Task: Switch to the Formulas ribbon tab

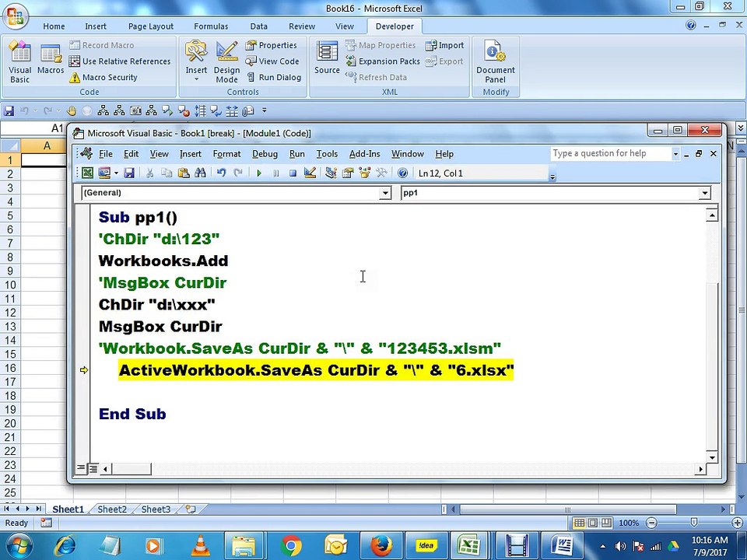Action: 211,26
